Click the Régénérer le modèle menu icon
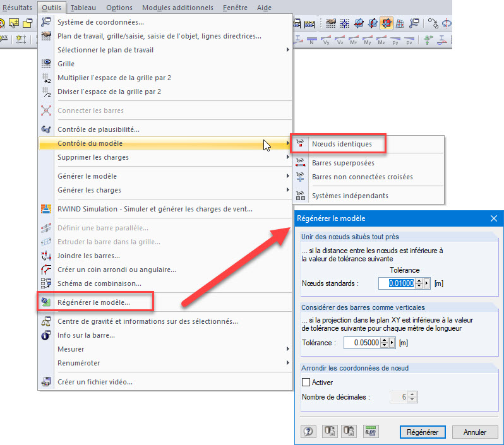This screenshot has width=504, height=445. (46, 302)
